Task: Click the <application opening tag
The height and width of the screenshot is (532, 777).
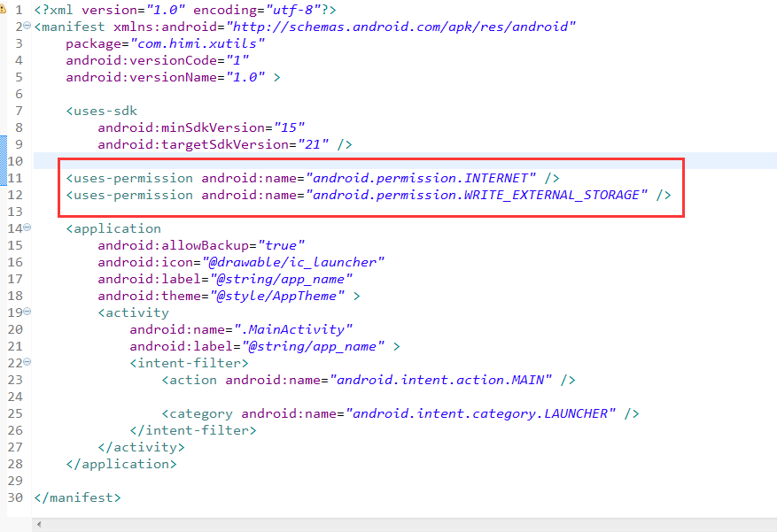Action: click(113, 228)
